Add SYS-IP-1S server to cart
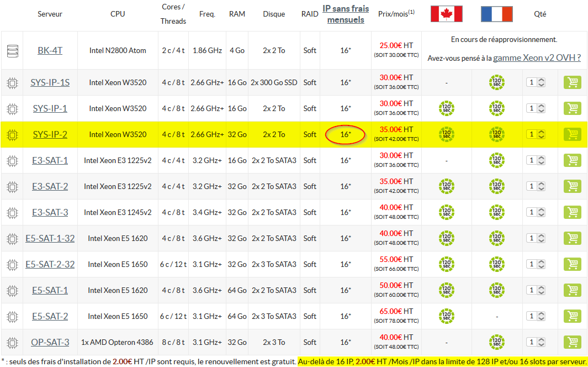Screen dimensions: 588x367 572,82
